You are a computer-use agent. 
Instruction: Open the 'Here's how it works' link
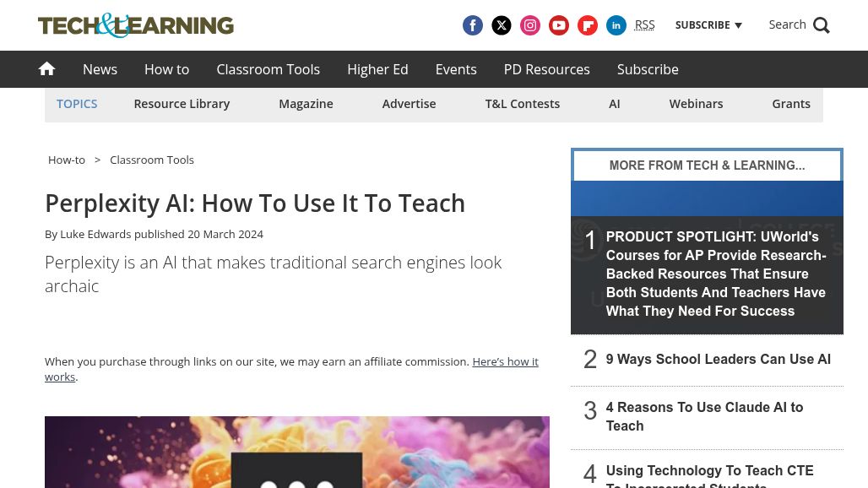coord(505,362)
